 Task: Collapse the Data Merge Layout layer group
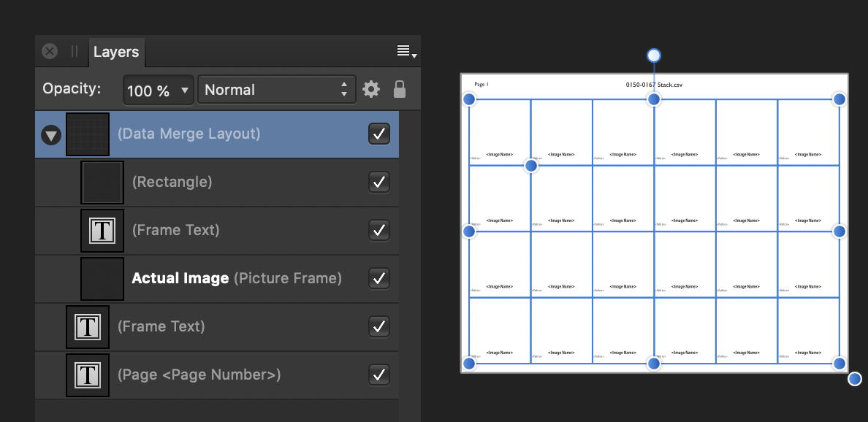coord(51,135)
